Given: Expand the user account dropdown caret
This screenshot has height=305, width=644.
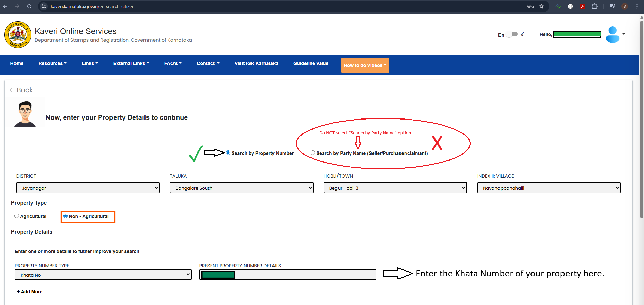Looking at the screenshot, I should click(624, 34).
